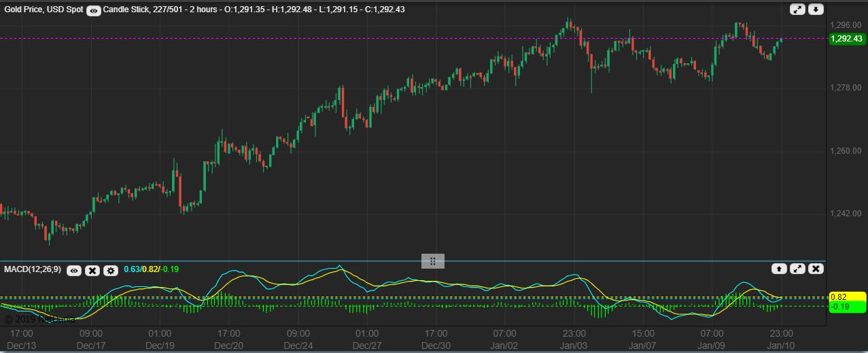868x353 pixels.
Task: Click the 1,278.00 price axis label
Action: coord(846,88)
